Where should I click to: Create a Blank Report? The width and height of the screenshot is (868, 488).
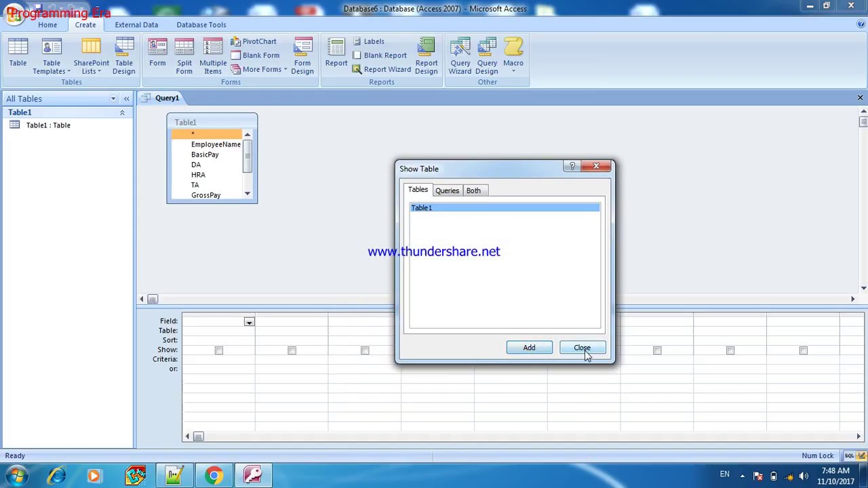(x=379, y=56)
